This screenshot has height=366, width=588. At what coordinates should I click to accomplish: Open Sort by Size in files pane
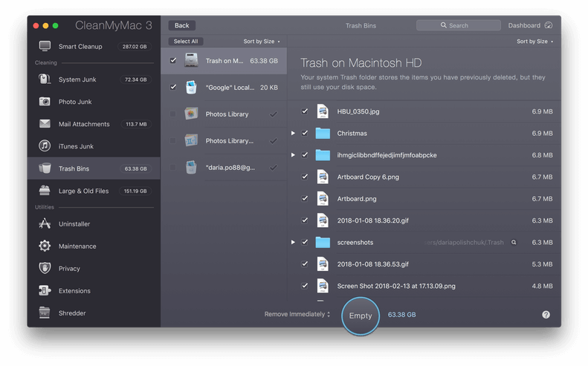click(x=534, y=42)
